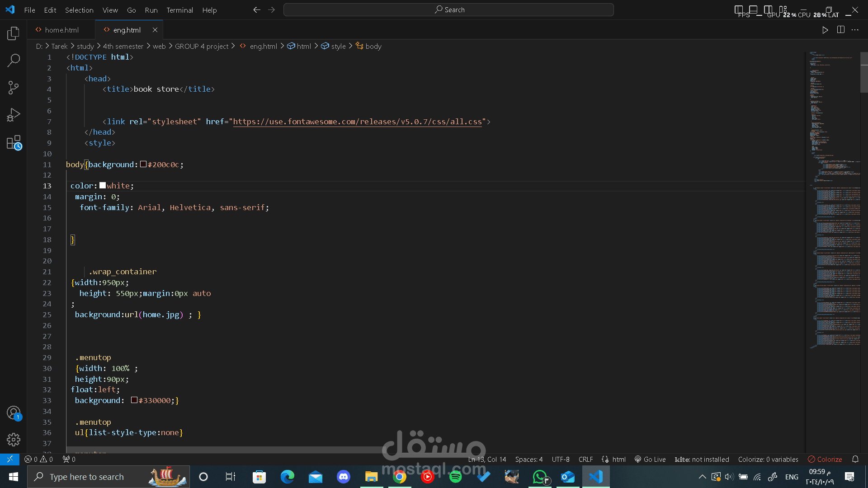Click the CRLF line ending button
Screen dimensions: 868x488
[x=585, y=459]
